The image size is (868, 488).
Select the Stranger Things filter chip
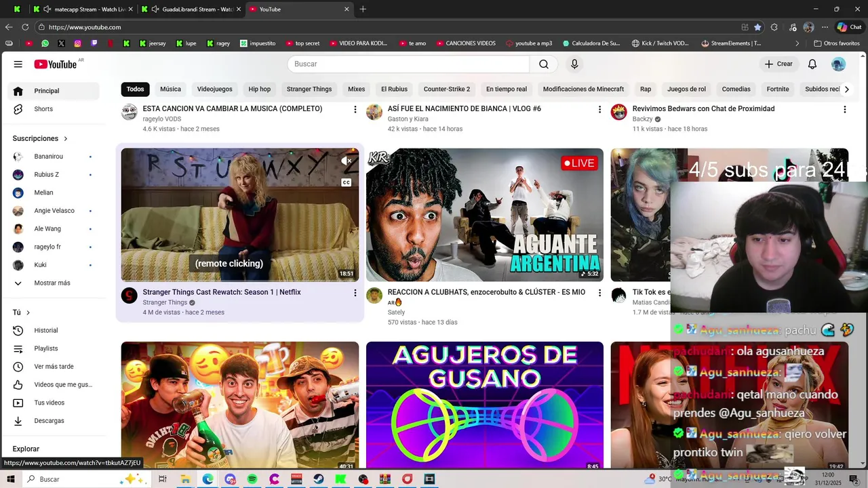[x=309, y=89]
